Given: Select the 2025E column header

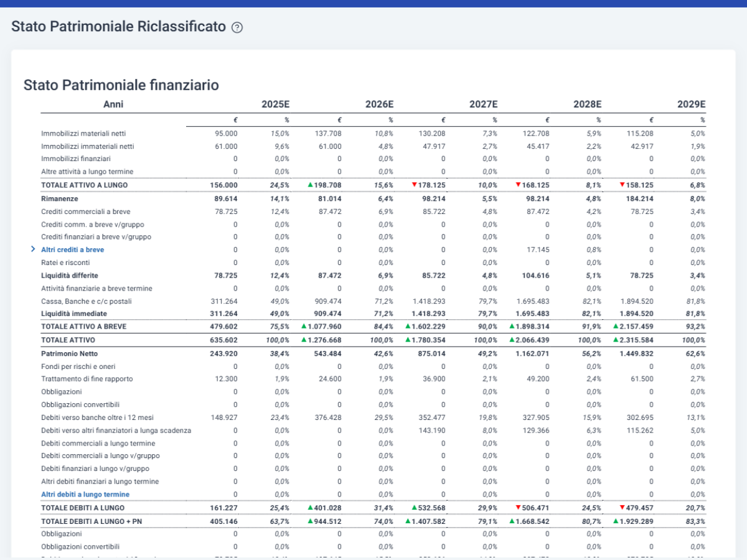Looking at the screenshot, I should 275,105.
